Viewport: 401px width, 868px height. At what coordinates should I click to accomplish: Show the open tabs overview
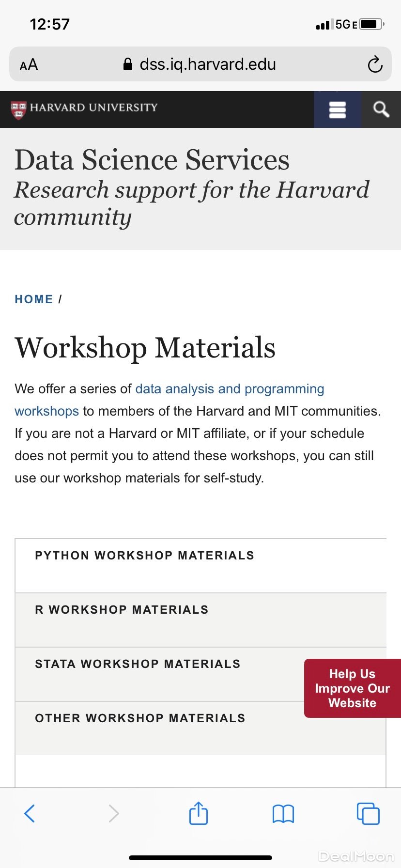(x=368, y=813)
